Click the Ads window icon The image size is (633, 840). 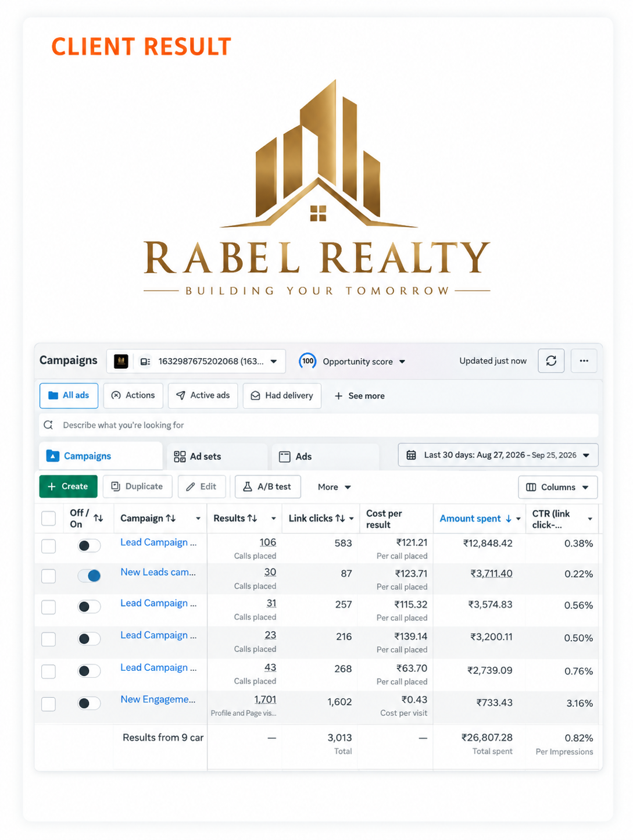pos(285,456)
